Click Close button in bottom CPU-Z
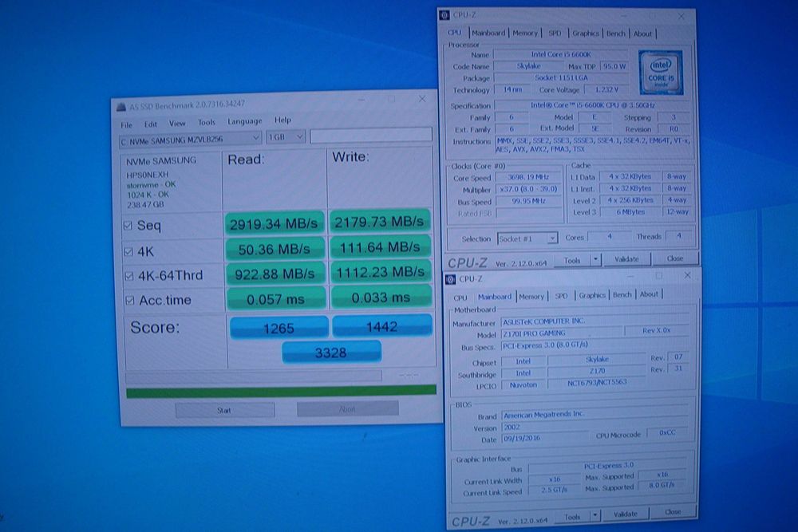Screen dimensions: 798x532 (673, 511)
